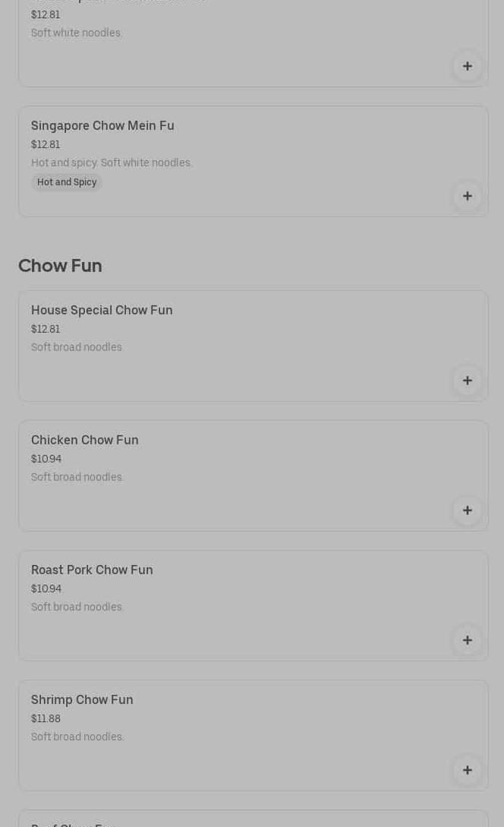Add Singapore Chow Mein Fu to order

coord(467,197)
